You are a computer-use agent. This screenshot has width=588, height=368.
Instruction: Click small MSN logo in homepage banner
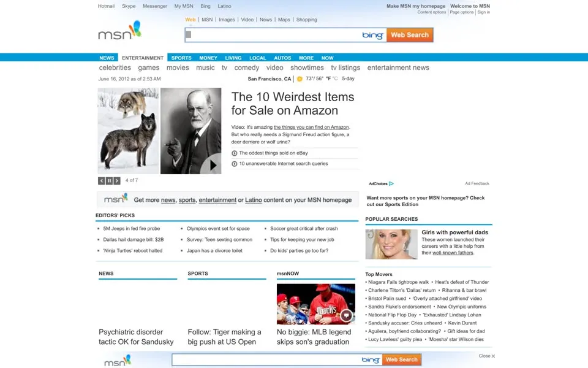(x=116, y=198)
